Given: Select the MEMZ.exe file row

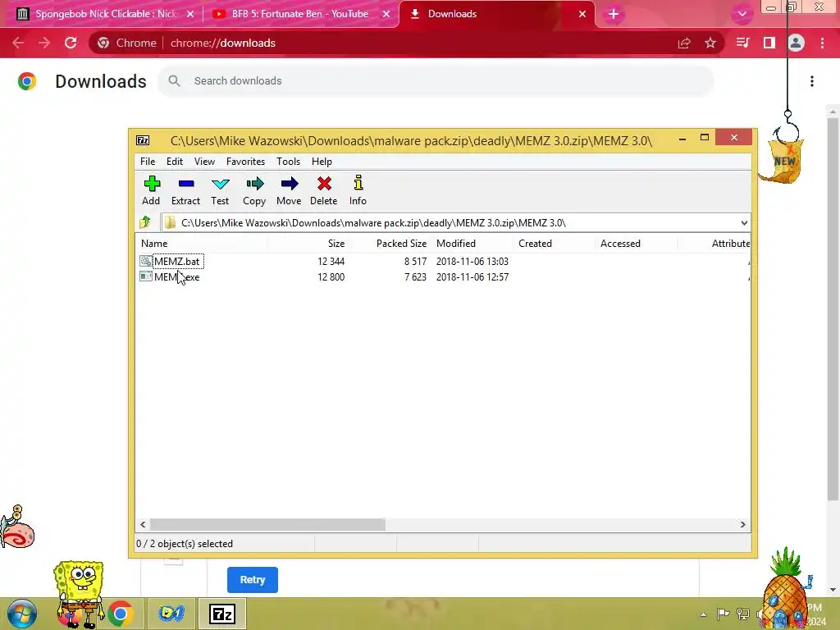Looking at the screenshot, I should coord(442,277).
